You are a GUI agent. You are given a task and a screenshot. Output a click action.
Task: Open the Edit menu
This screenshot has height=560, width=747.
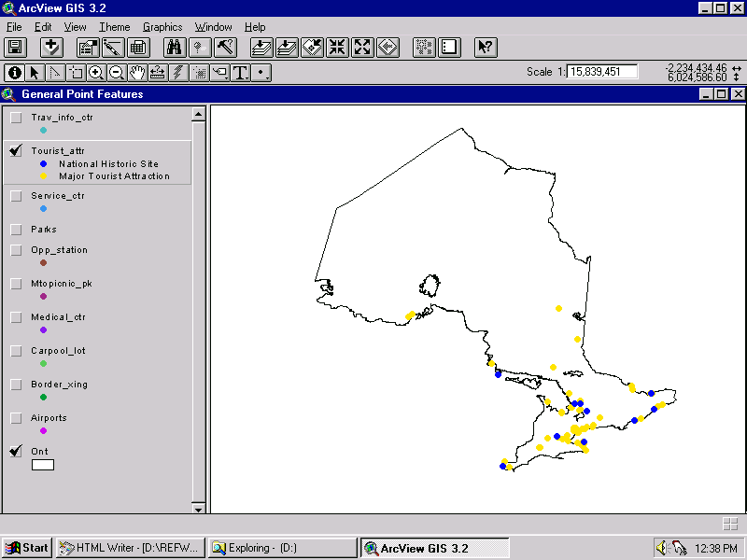[43, 27]
